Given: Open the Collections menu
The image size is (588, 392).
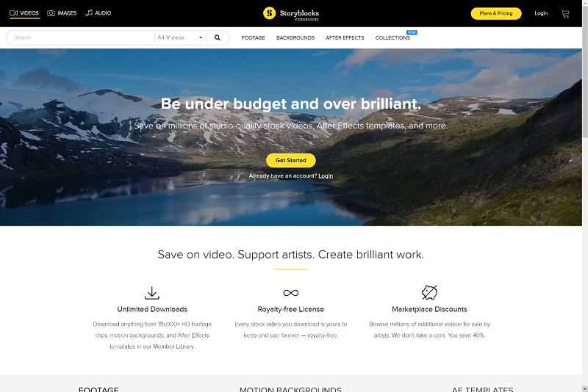Looking at the screenshot, I should (392, 38).
